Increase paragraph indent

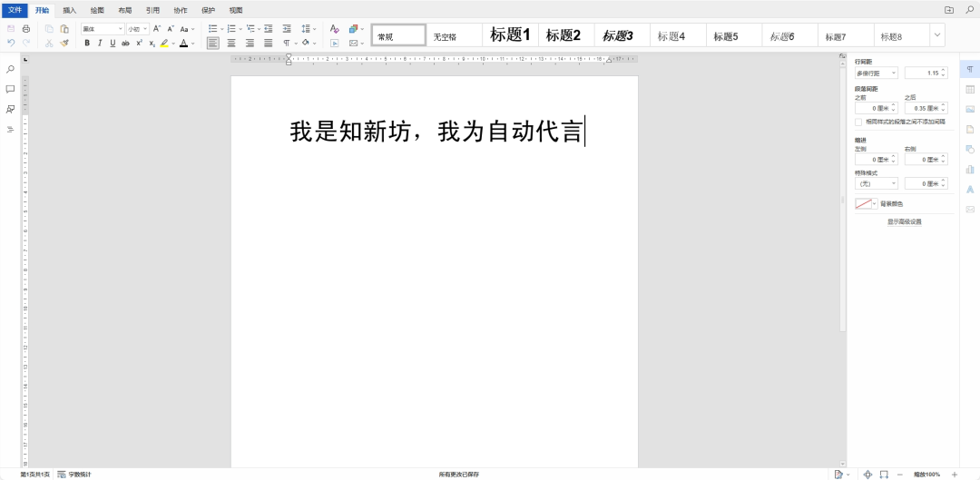coord(287,29)
